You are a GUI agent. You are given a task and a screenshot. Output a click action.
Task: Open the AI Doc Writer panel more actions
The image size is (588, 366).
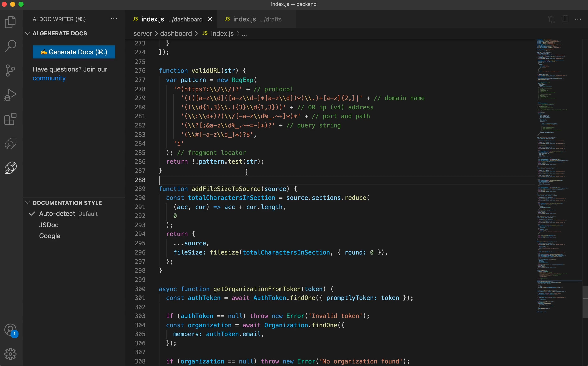point(114,19)
